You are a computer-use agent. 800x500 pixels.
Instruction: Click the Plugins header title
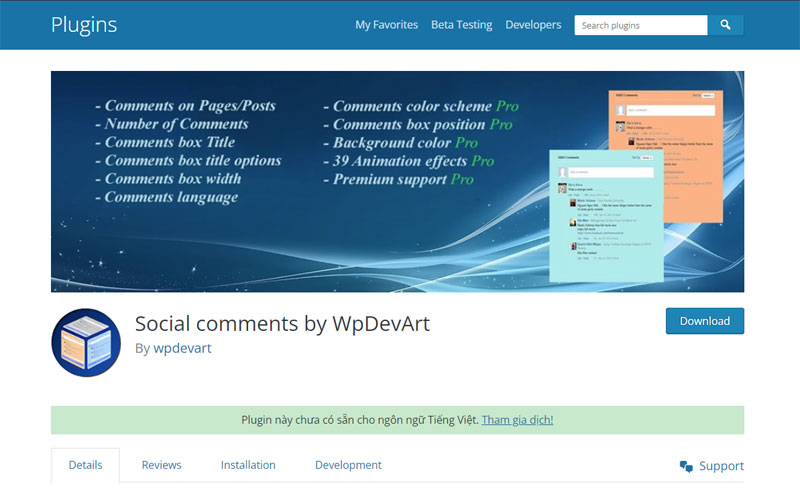point(84,25)
